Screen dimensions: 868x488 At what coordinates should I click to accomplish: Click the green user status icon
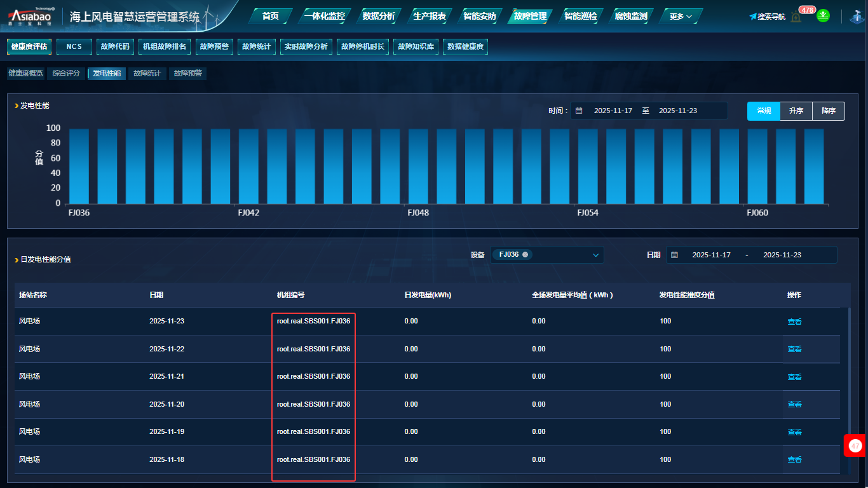[x=824, y=15]
